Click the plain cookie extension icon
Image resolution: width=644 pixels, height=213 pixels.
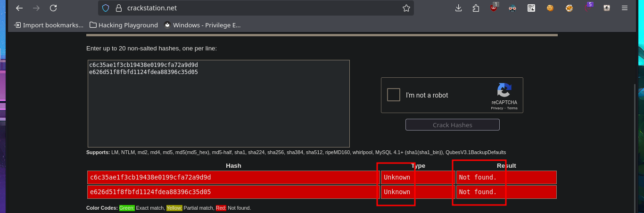[550, 8]
